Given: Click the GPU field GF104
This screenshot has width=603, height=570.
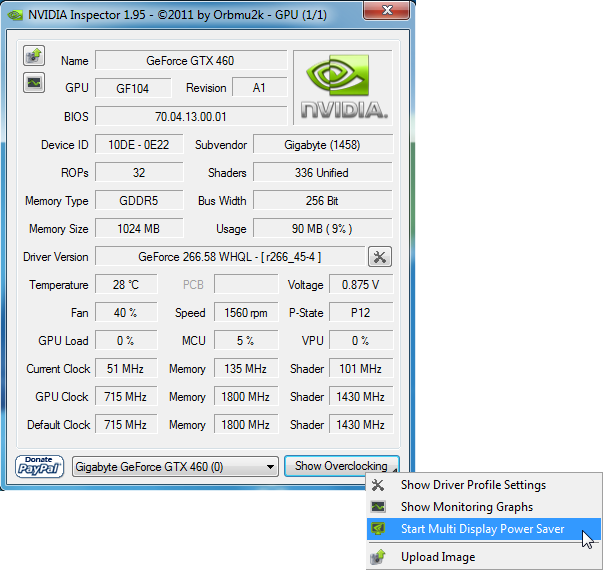Looking at the screenshot, I should click(133, 88).
